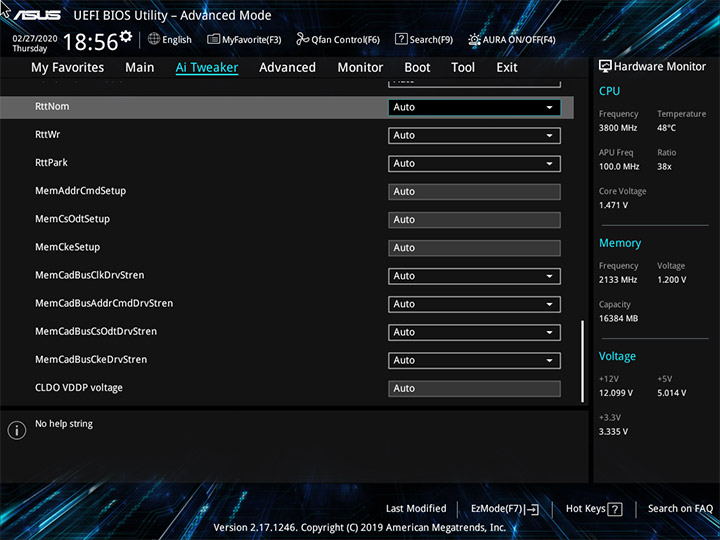Click the 2133 MHz memory frequency value

618,280
